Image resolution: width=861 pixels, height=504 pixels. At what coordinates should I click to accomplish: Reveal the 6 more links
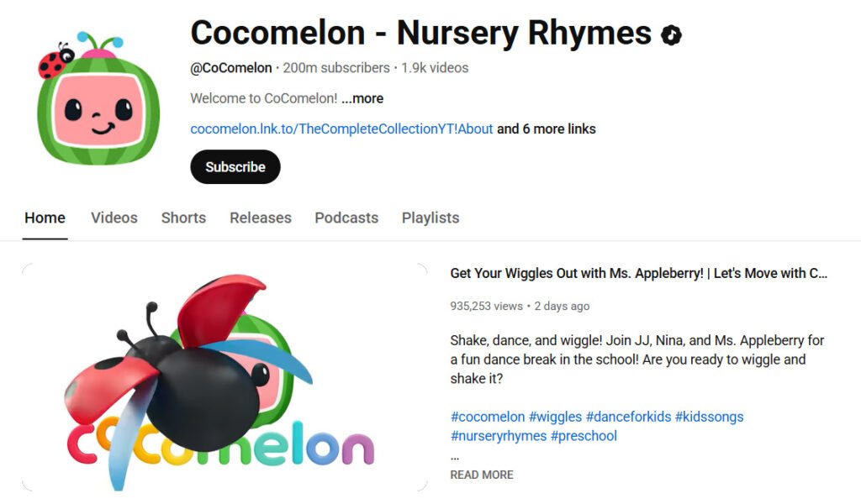548,129
